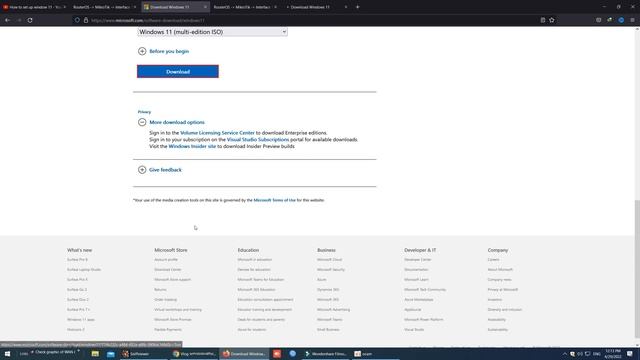
Task: Click the blue account avatar icon
Action: 621,20
